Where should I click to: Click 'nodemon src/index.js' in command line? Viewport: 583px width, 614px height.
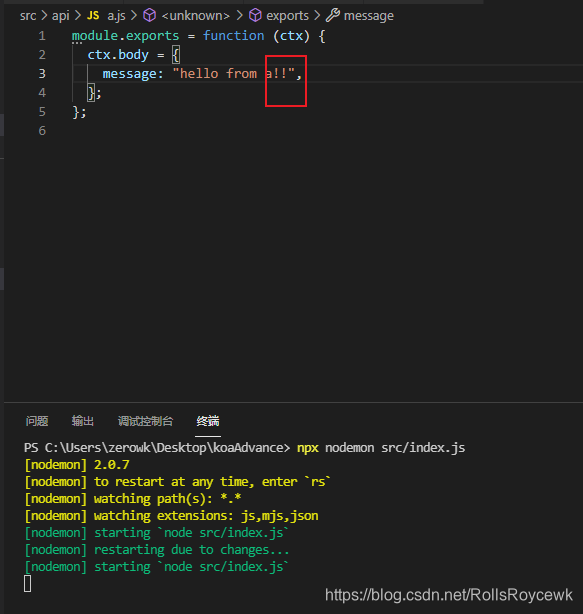395,448
